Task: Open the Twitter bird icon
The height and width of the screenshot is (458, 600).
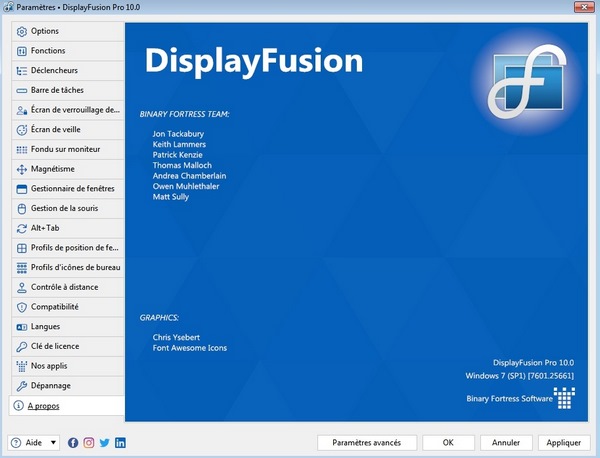Action: [104, 443]
